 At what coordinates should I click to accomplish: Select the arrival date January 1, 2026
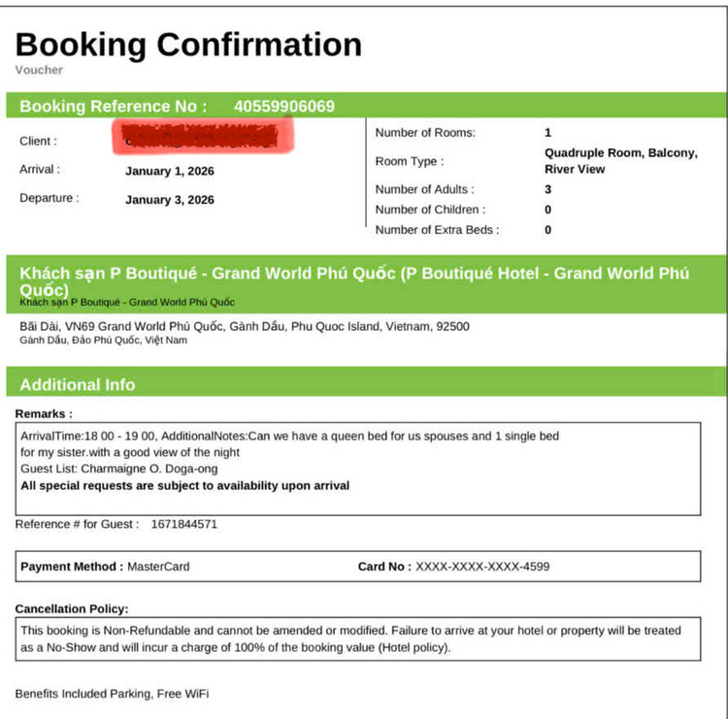pyautogui.click(x=170, y=171)
